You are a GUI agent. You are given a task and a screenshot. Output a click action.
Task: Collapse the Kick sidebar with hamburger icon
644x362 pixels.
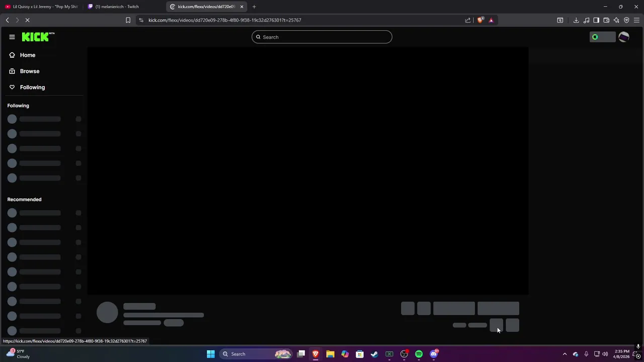point(12,37)
